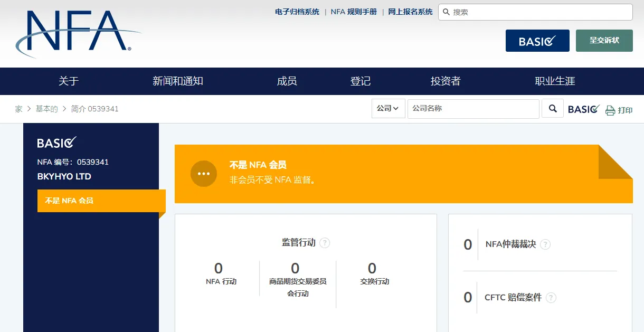Click the blue BASIC button in header

tap(537, 41)
